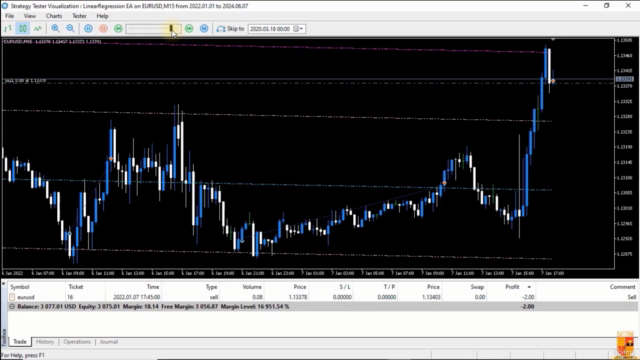The height and width of the screenshot is (360, 640).
Task: Restore down the Strategy Tester window
Action: pyautogui.click(x=607, y=6)
